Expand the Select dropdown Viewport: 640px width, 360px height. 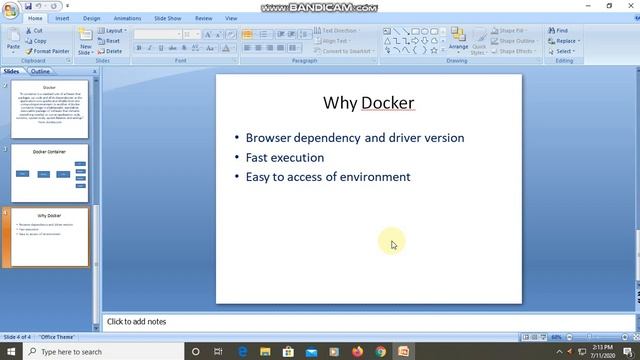[573, 51]
